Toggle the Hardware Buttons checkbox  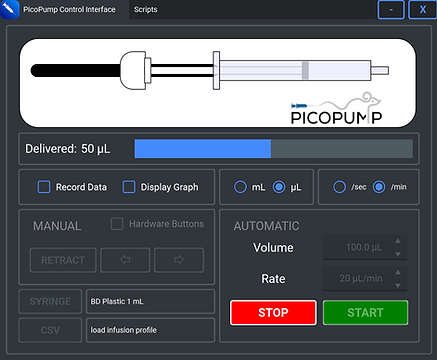[x=117, y=224]
